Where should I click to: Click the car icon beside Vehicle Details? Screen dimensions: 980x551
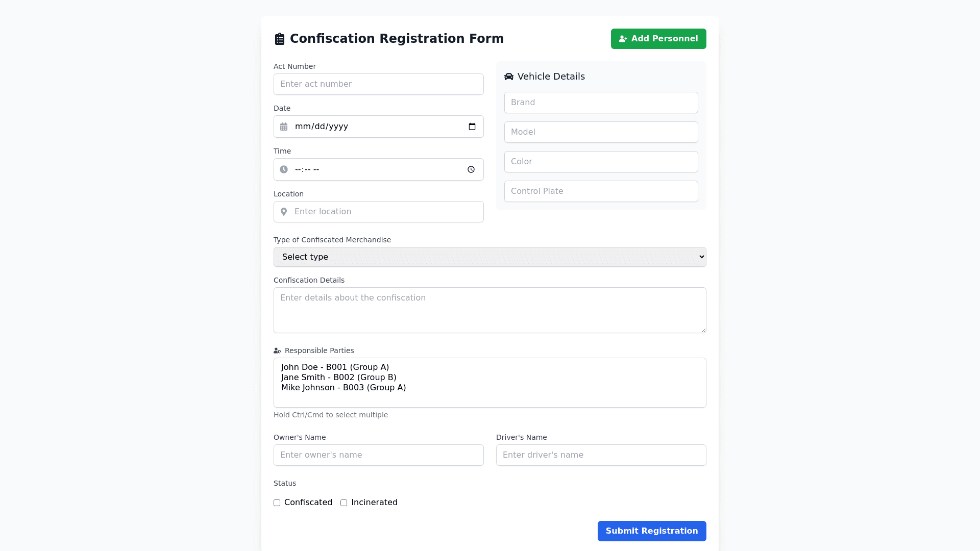[x=509, y=77]
